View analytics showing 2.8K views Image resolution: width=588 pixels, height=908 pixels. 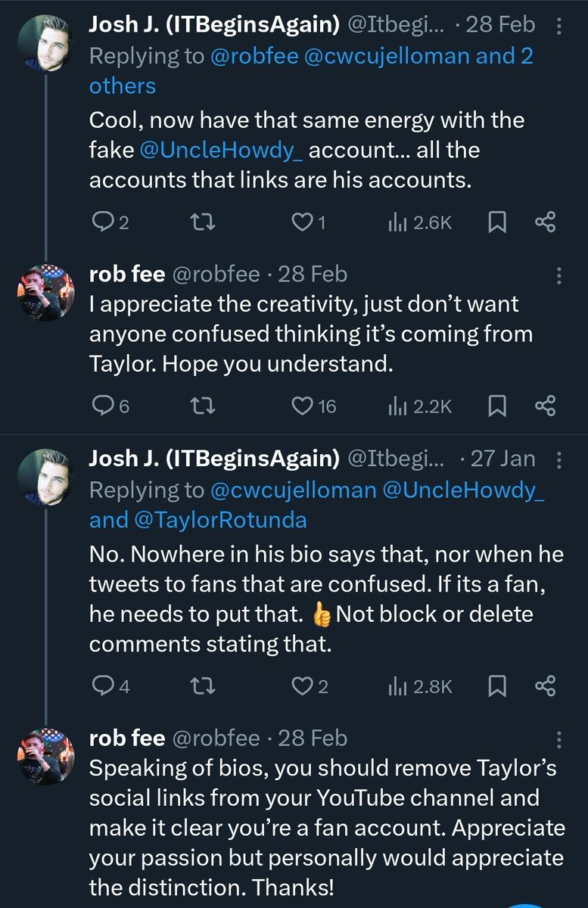point(420,686)
